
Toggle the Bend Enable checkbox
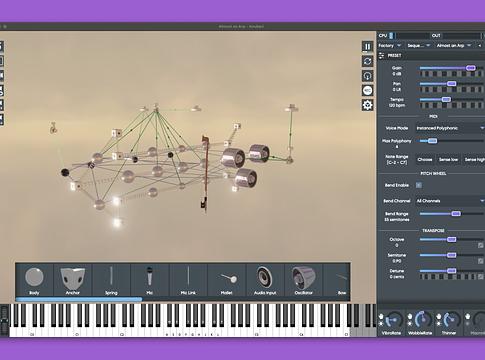coord(419,185)
